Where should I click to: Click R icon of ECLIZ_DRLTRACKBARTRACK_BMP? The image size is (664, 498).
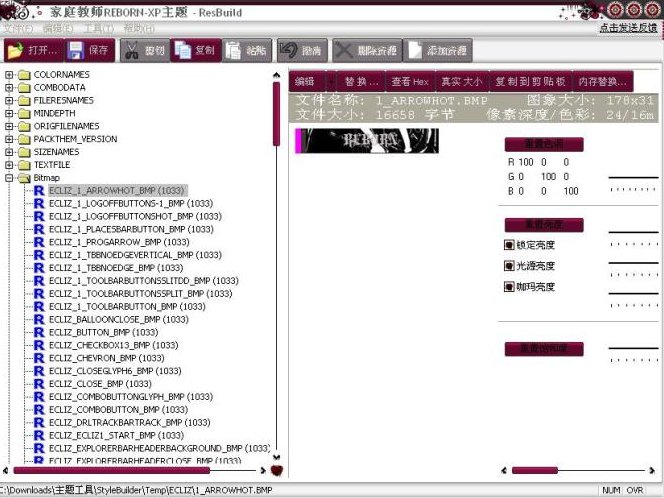39,423
